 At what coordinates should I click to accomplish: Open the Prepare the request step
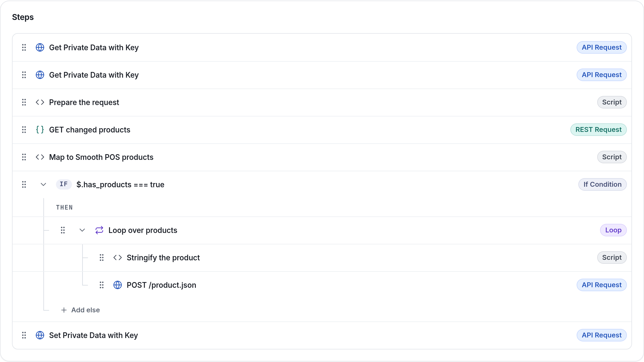click(x=322, y=102)
